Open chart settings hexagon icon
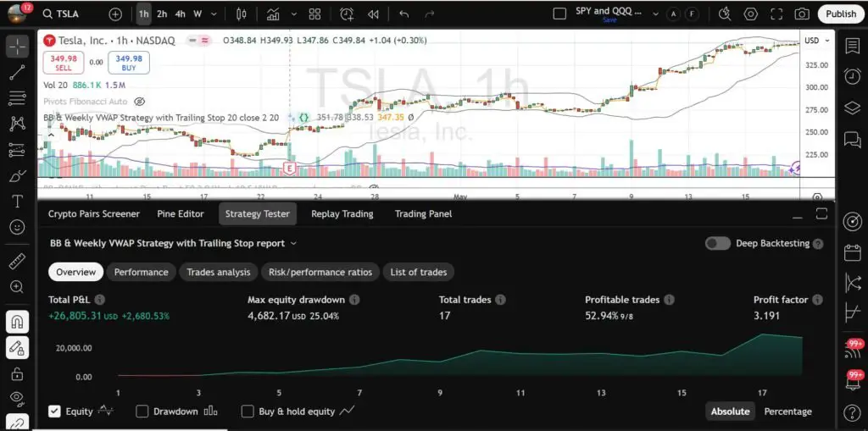 [x=751, y=14]
